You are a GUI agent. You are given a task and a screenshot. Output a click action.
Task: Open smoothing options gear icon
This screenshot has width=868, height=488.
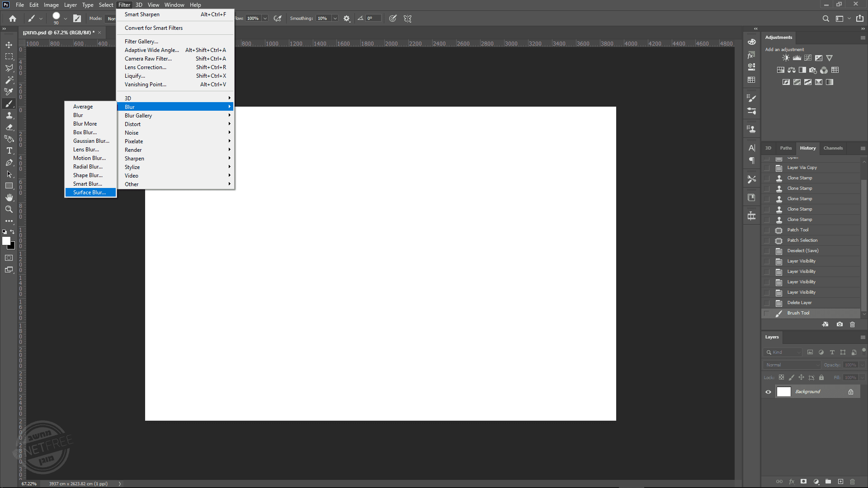(347, 19)
